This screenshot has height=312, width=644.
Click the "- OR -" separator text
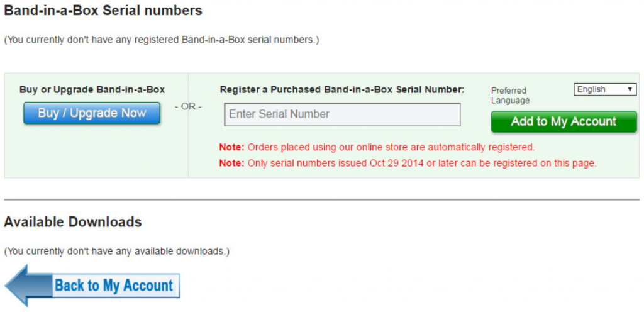(188, 106)
